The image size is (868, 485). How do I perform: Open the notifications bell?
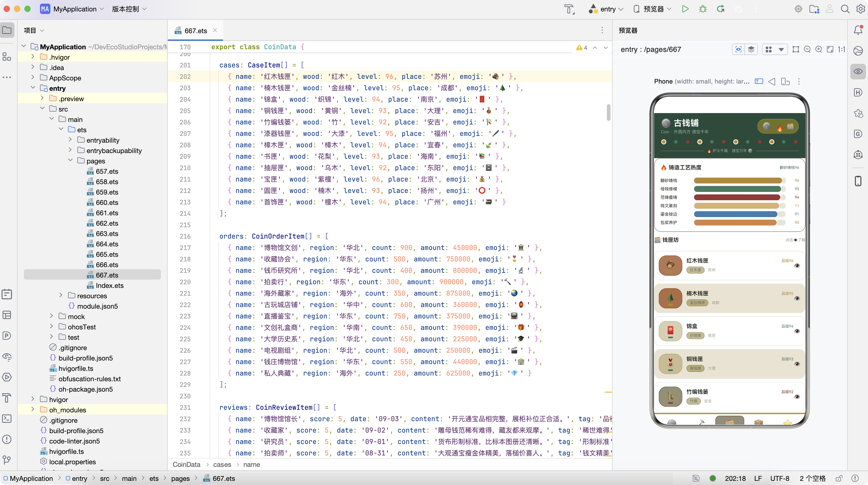(858, 30)
